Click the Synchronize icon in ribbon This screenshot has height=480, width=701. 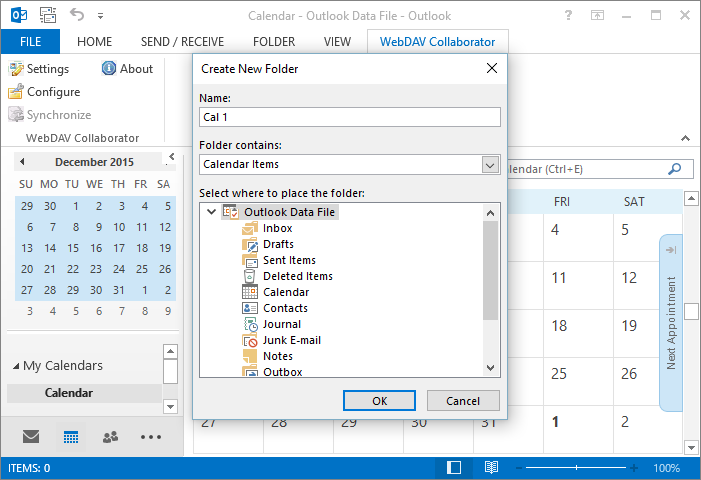(16, 114)
